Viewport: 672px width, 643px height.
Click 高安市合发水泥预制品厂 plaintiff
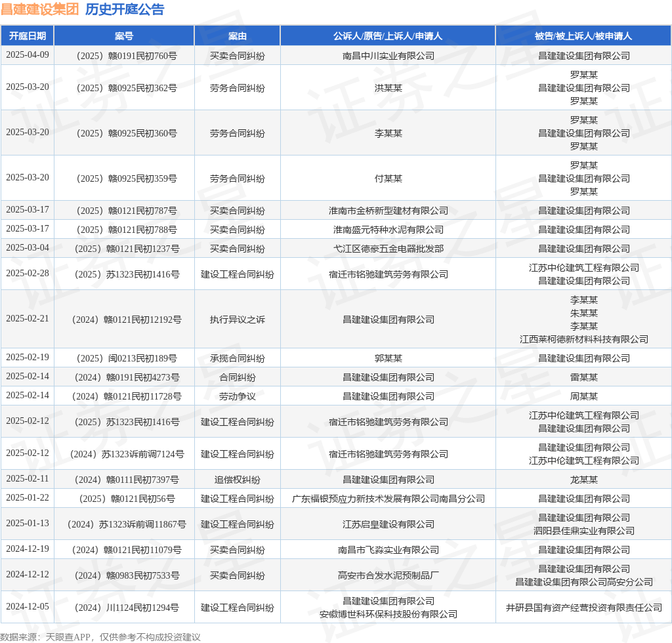click(388, 575)
